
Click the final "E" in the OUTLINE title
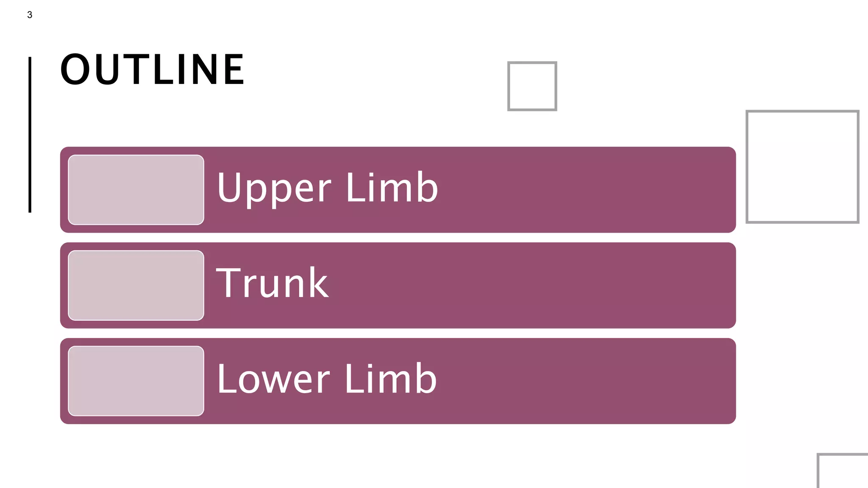pyautogui.click(x=234, y=69)
